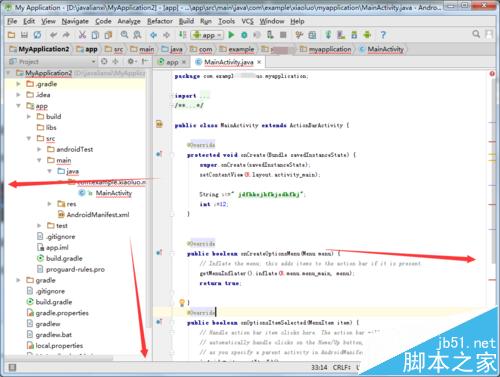Collapse the app module node
The height and width of the screenshot is (377, 500).
[19, 106]
